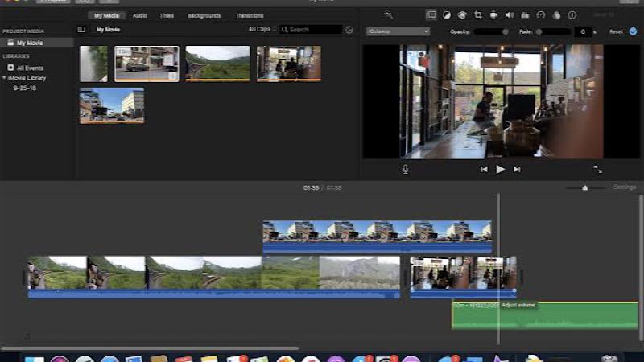Click the timeline horizontal scrollbar
The image size is (644, 362).
click(x=150, y=348)
